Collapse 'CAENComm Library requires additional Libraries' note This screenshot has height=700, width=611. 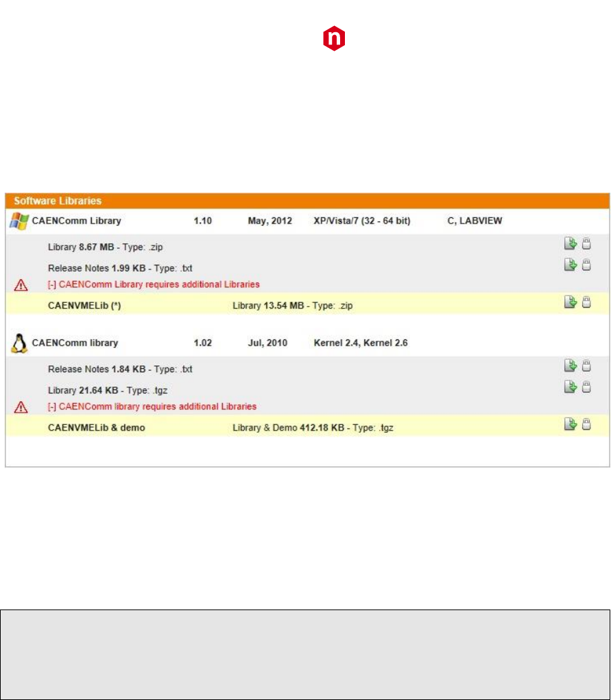tap(154, 285)
